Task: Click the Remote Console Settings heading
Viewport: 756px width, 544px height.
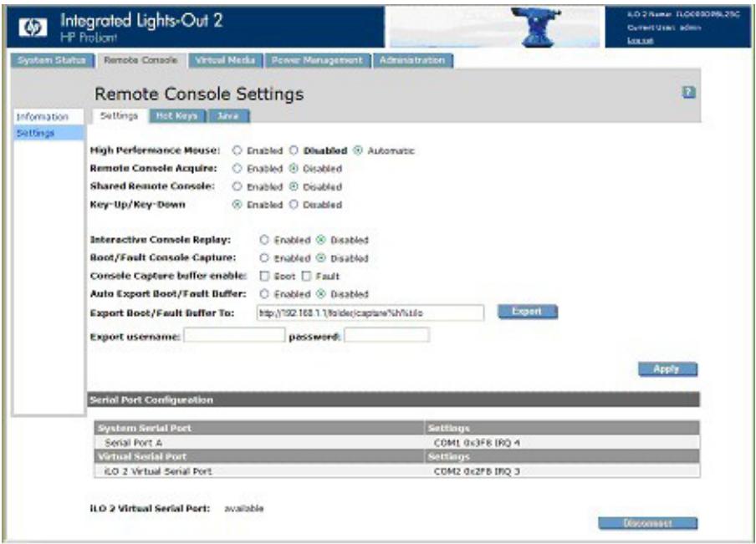Action: (x=199, y=94)
